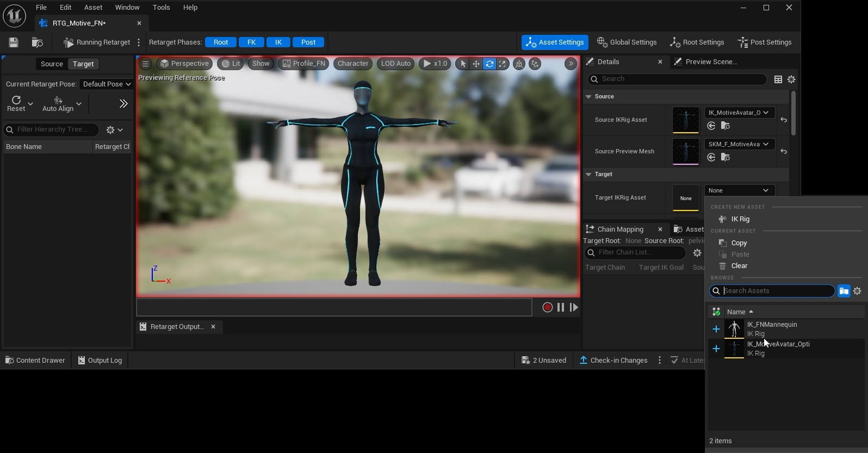Click the record button below the viewport
868x453 pixels.
[547, 307]
